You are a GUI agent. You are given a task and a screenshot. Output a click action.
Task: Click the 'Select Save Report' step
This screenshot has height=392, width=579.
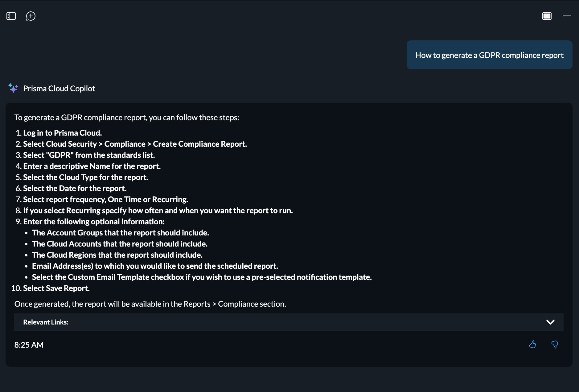56,288
